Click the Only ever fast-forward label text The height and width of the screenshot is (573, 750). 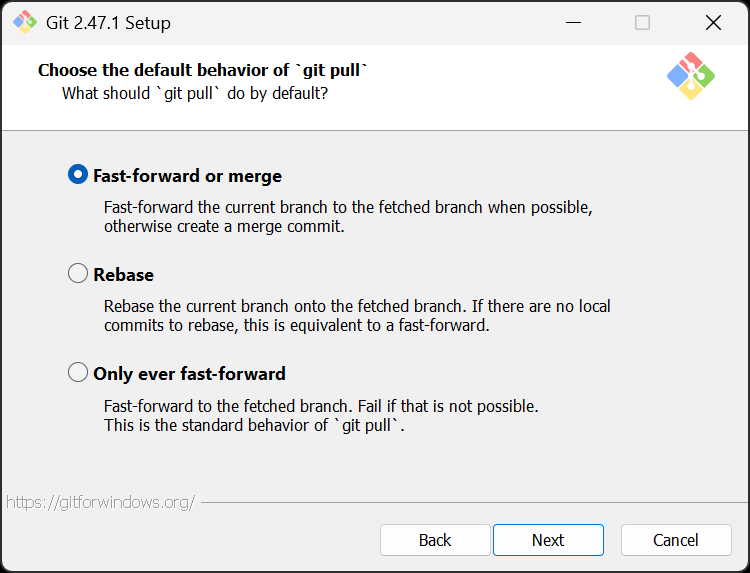(189, 374)
